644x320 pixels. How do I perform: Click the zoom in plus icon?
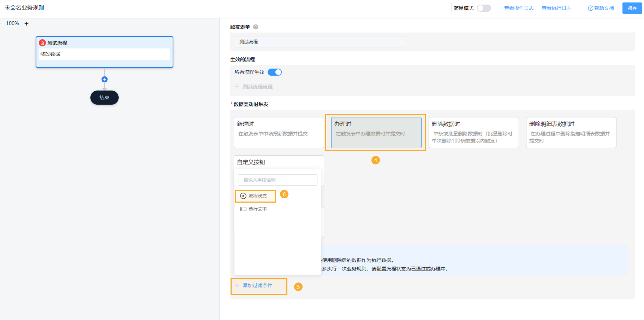point(26,24)
